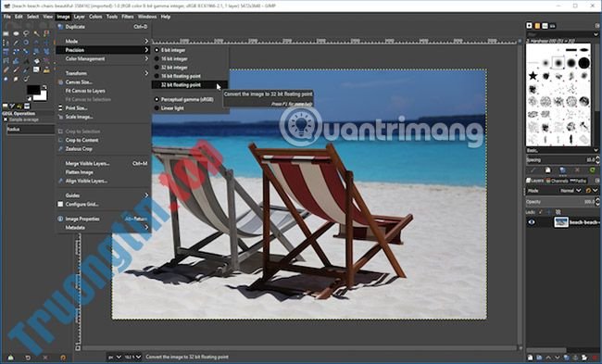Switch to the Layers tab
The width and height of the screenshot is (602, 364).
tap(534, 181)
